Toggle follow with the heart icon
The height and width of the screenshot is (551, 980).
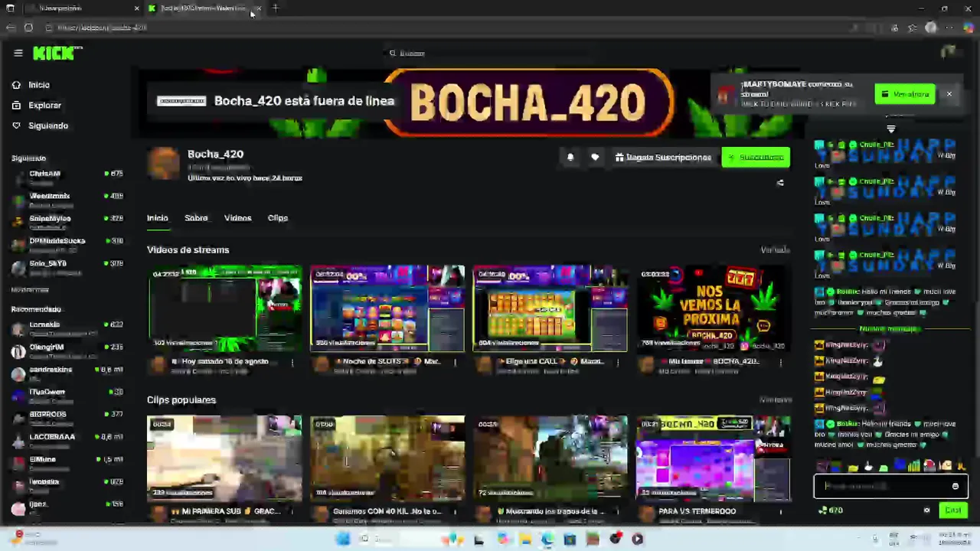pos(595,157)
